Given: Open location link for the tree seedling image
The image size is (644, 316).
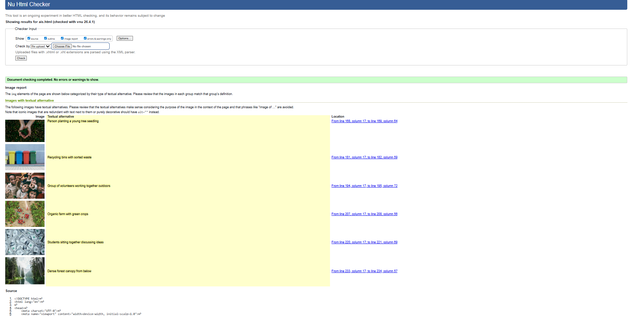Looking at the screenshot, I should (x=364, y=121).
